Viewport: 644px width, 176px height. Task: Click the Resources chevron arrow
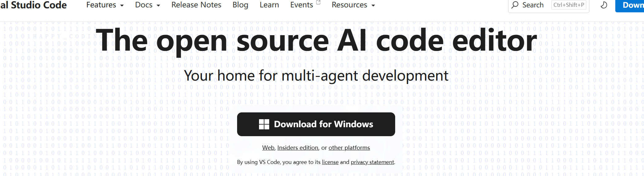click(x=373, y=6)
